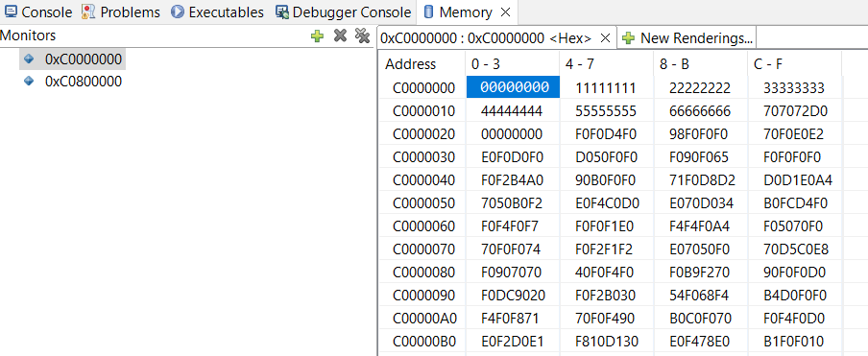This screenshot has height=356, width=868.
Task: Select memory cell F0F0D4F0
Action: click(606, 134)
